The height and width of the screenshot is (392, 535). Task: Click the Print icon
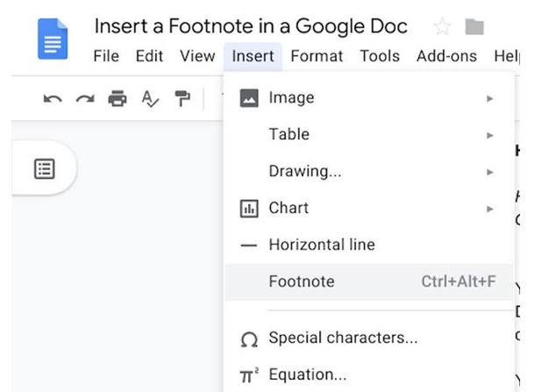point(117,99)
